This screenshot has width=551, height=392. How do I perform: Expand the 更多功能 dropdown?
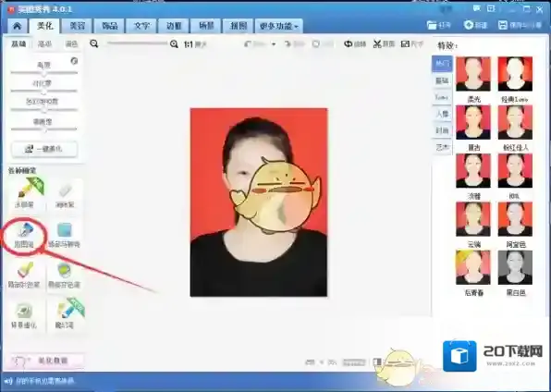278,26
